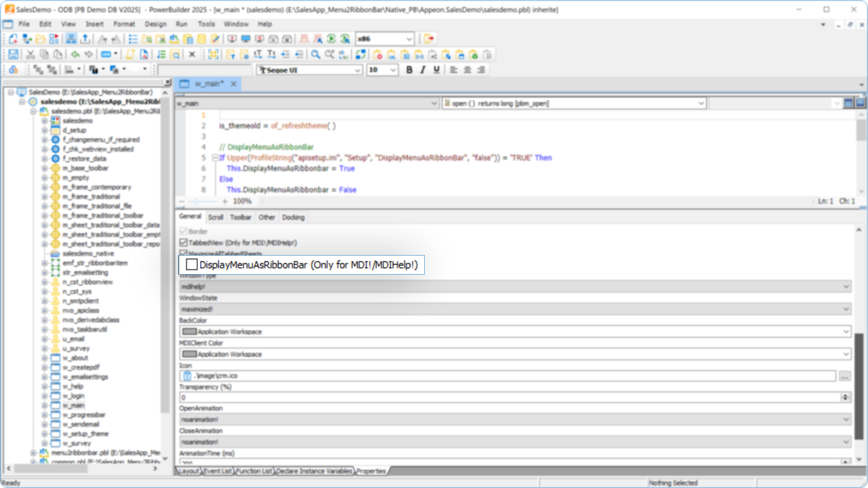
Task: Toggle MaximizeAllTabbedSheets checkbox
Action: [x=184, y=253]
